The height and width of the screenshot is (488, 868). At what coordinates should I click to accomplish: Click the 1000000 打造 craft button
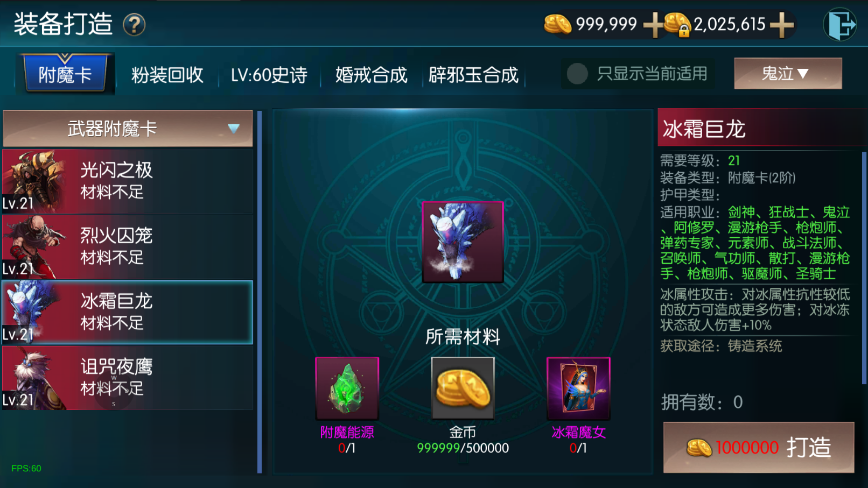759,447
